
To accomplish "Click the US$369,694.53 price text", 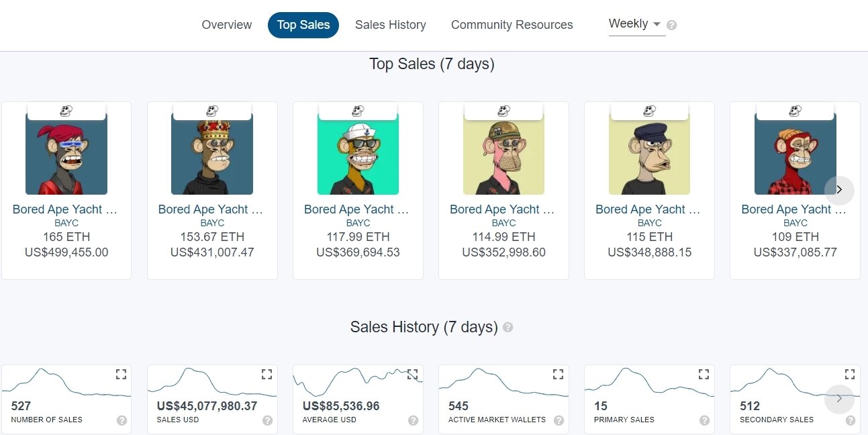I will point(358,252).
